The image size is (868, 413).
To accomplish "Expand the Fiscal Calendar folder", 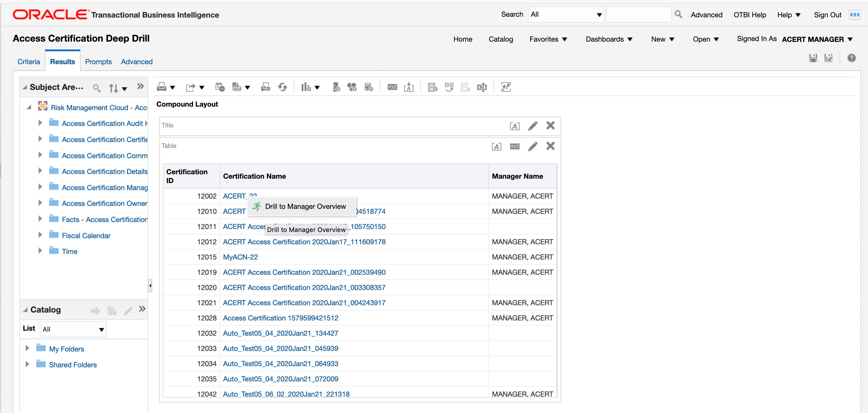I will pyautogui.click(x=40, y=235).
